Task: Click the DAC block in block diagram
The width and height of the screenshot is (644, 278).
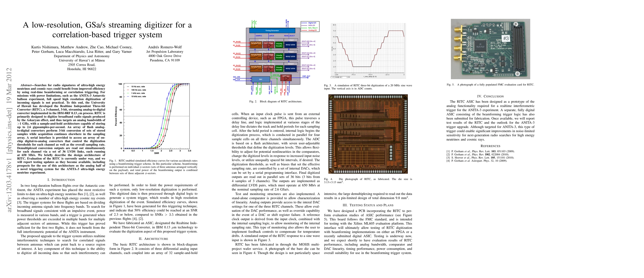Action: click(261, 79)
